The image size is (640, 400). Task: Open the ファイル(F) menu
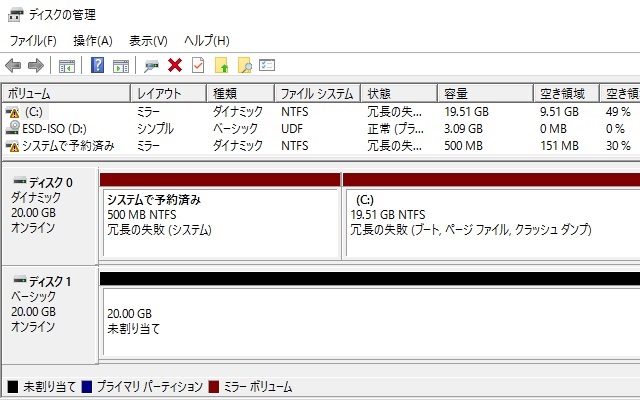coord(33,41)
